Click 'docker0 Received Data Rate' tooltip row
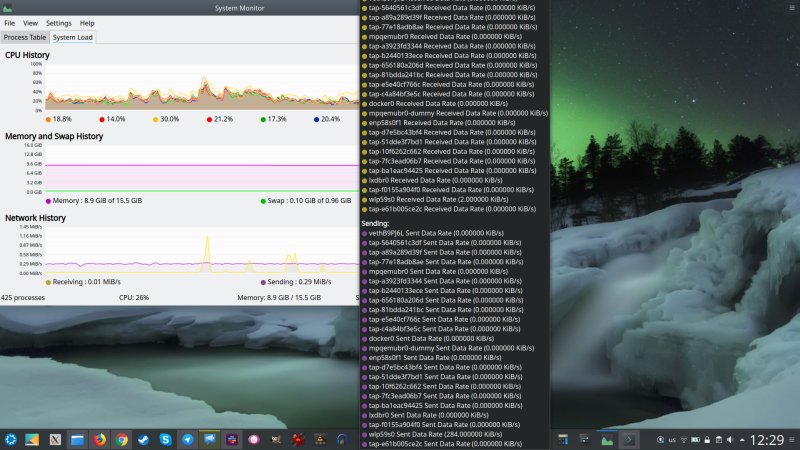Viewport: 800px width, 450px height. (x=435, y=104)
